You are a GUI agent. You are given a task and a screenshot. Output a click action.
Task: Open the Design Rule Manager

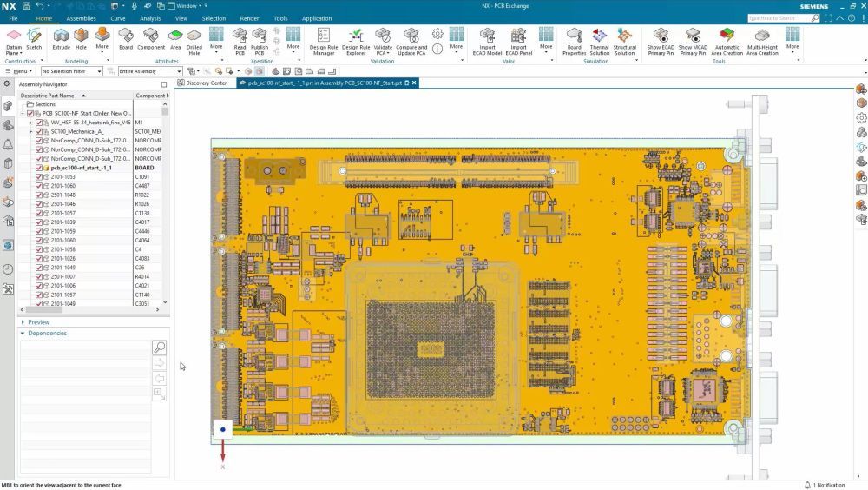[323, 42]
